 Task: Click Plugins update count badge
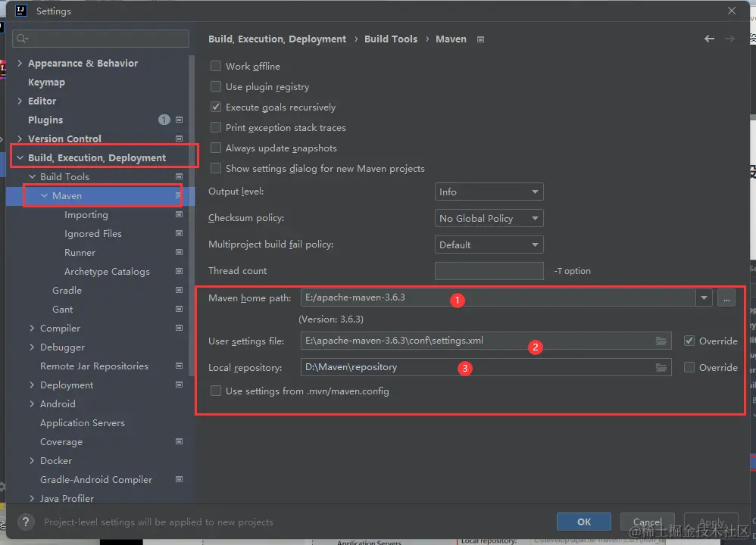pos(164,120)
